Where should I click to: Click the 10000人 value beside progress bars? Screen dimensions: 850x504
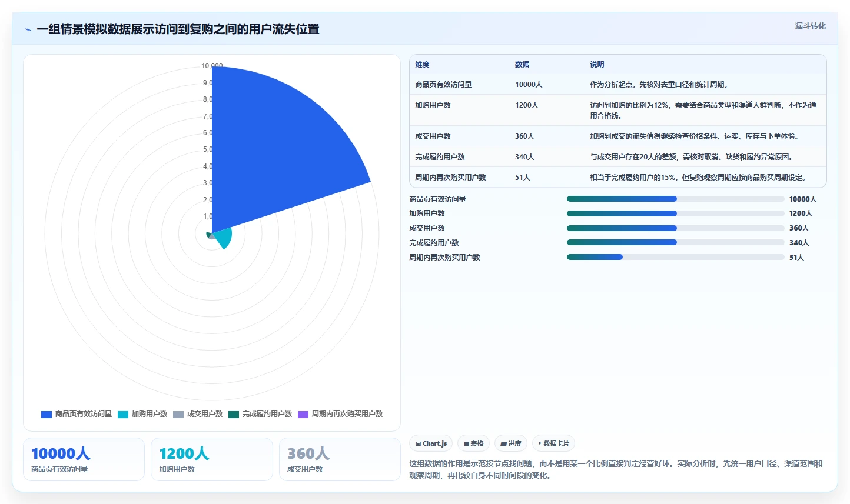pyautogui.click(x=803, y=199)
